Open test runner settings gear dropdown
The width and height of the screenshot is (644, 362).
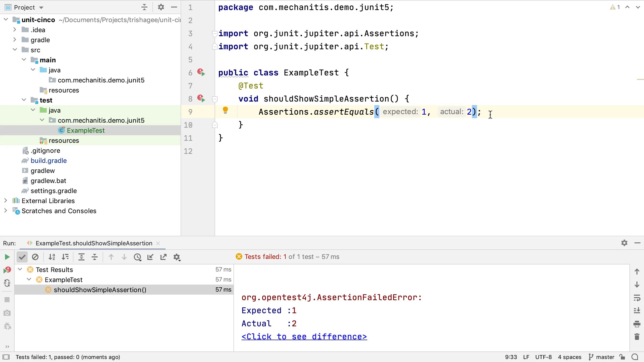(177, 257)
